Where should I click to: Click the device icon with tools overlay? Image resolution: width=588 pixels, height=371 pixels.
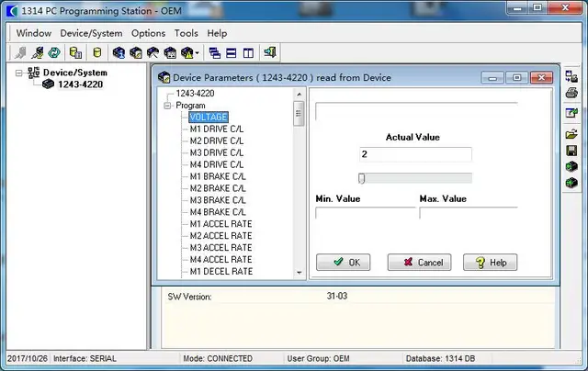click(x=153, y=53)
